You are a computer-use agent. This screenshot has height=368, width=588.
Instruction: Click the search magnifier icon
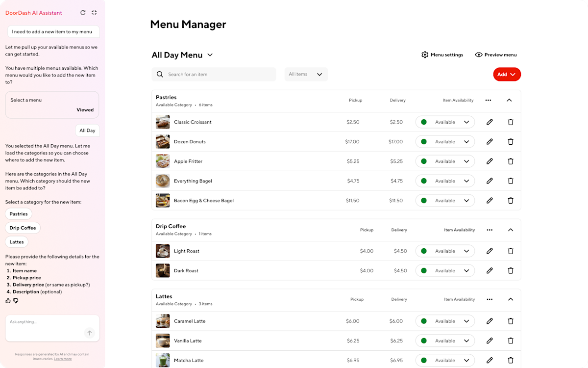coord(160,74)
